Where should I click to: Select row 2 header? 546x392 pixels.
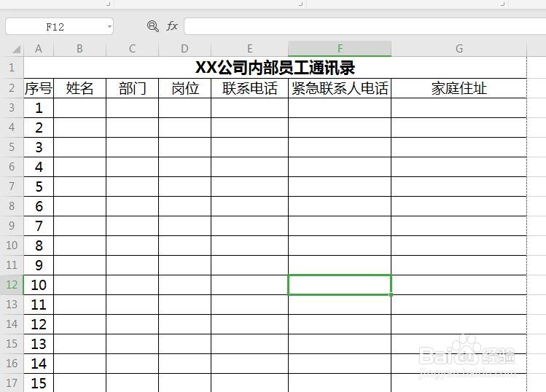pos(12,88)
